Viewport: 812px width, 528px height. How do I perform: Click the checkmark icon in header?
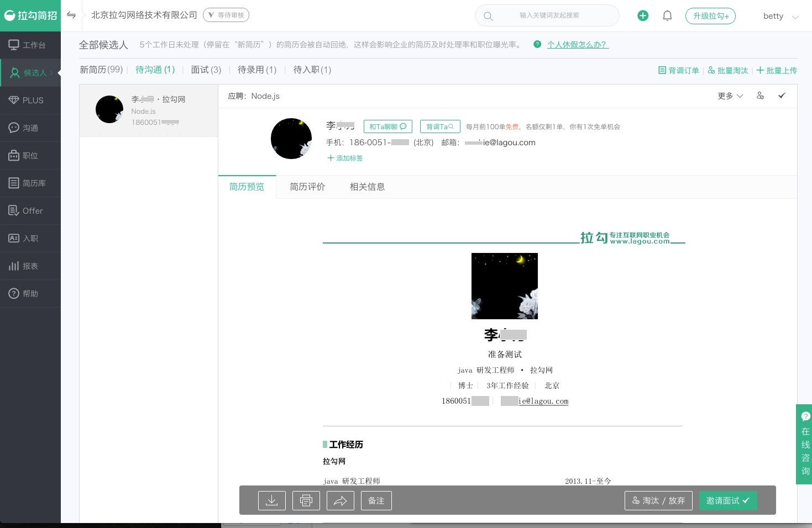pyautogui.click(x=782, y=96)
